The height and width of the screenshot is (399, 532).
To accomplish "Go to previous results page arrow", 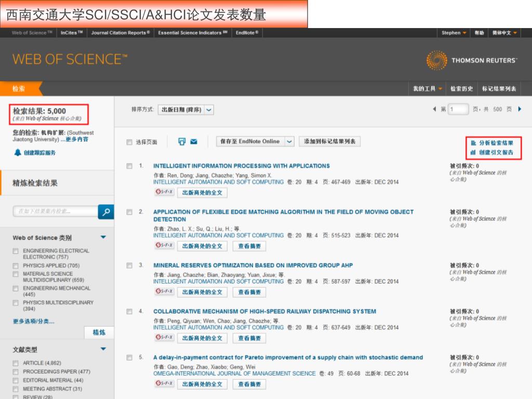I will point(435,109).
